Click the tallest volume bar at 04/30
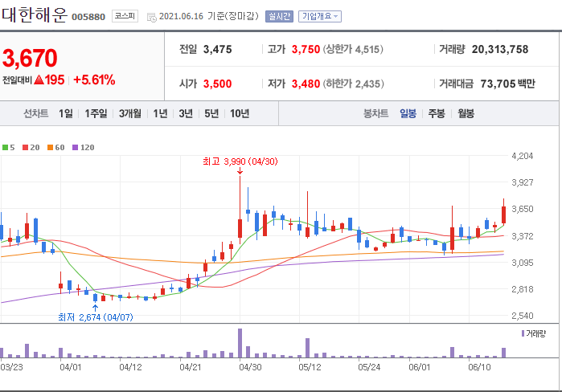 coord(240,343)
